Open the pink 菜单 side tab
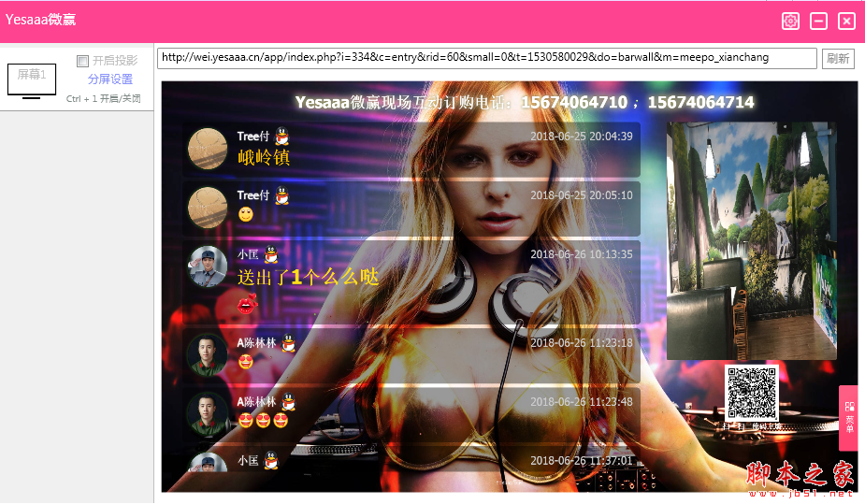The image size is (865, 504). pyautogui.click(x=848, y=417)
